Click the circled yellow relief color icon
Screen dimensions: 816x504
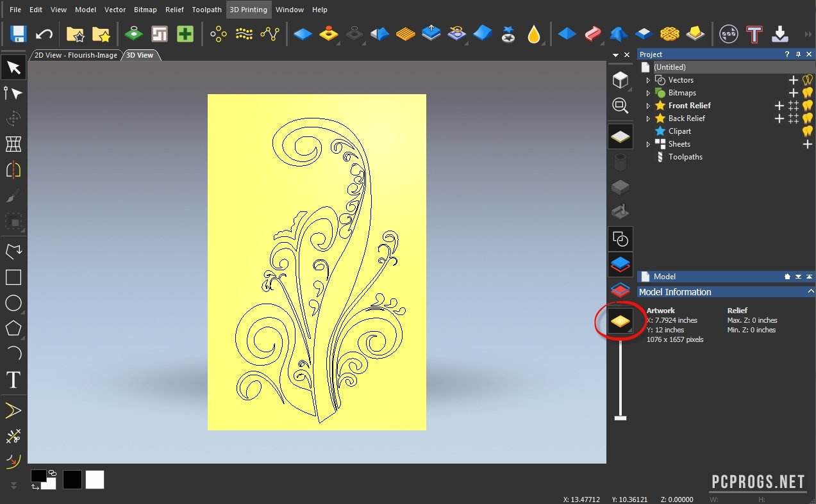click(620, 321)
